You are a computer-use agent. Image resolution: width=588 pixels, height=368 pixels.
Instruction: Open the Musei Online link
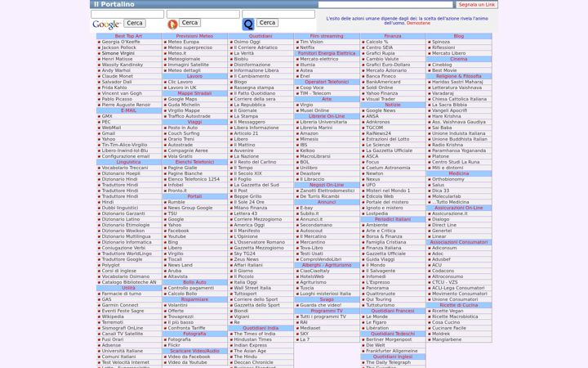coord(314,110)
